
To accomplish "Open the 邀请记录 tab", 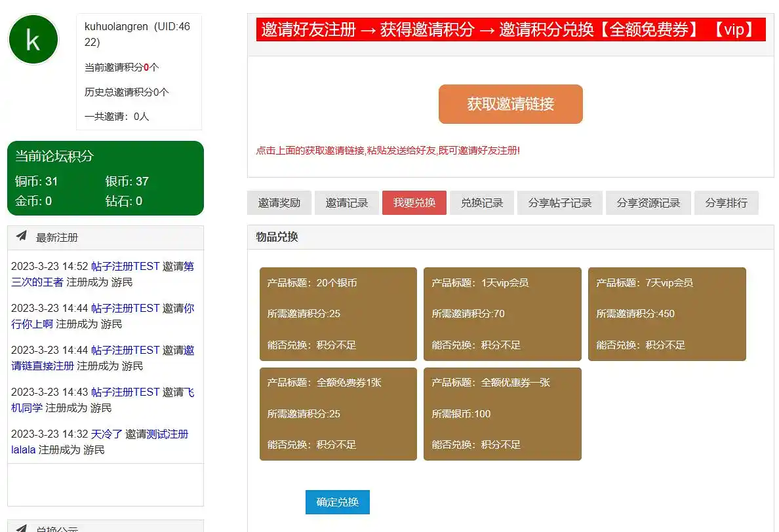I will tap(347, 203).
